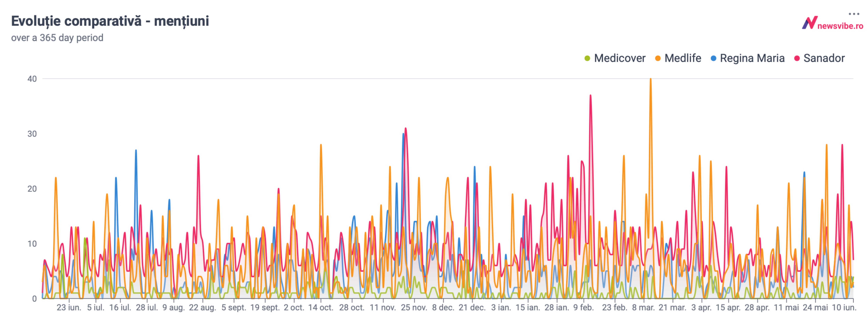Click the '16 iul.' x-axis date label
The width and height of the screenshot is (868, 334).
[120, 308]
